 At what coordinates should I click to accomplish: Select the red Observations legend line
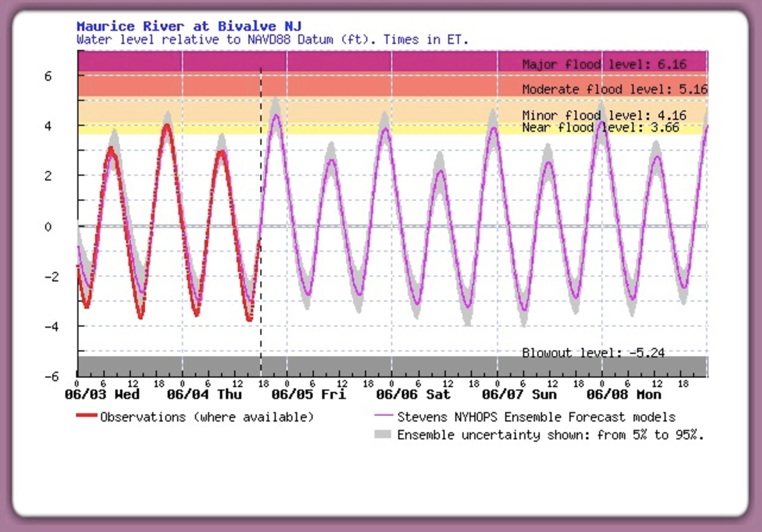point(87,414)
